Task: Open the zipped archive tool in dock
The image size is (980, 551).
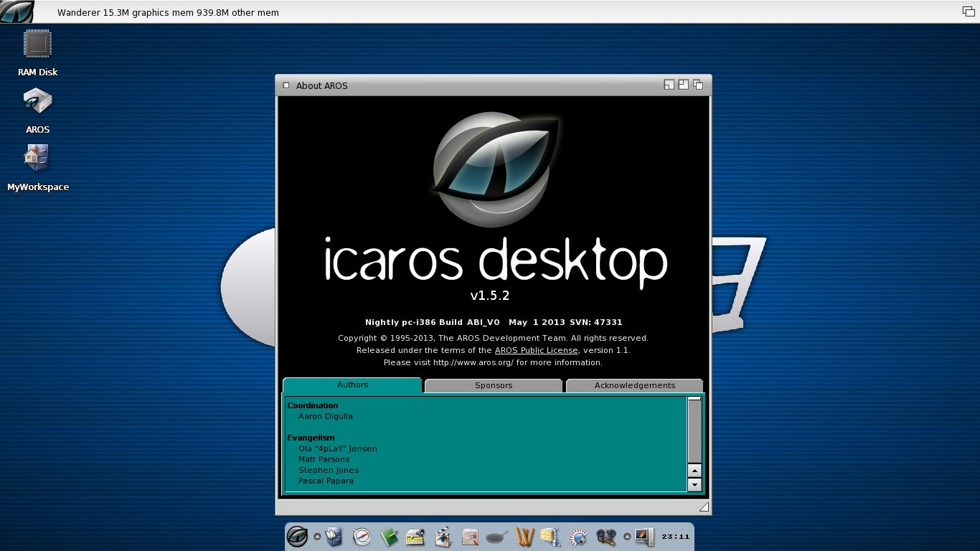Action: (550, 537)
